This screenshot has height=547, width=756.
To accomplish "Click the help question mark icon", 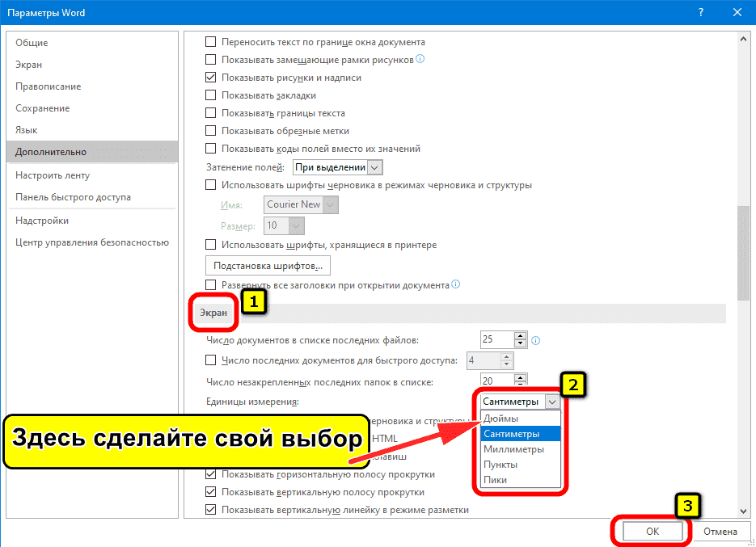I will pyautogui.click(x=697, y=13).
